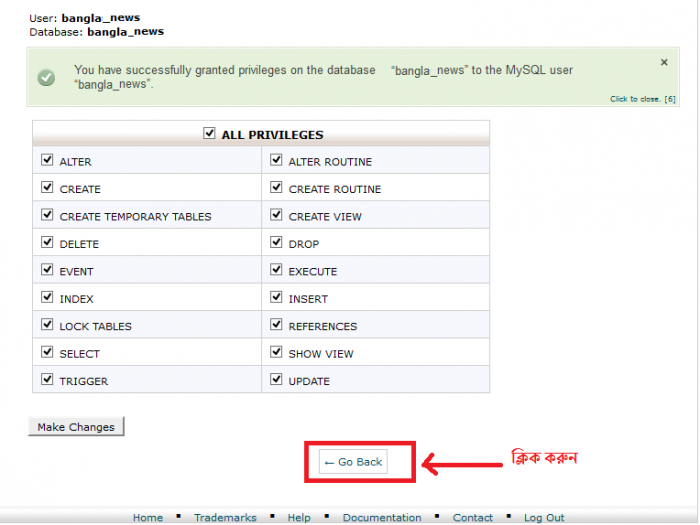
Task: Toggle the INSERT privilege checkbox
Action: [x=276, y=297]
